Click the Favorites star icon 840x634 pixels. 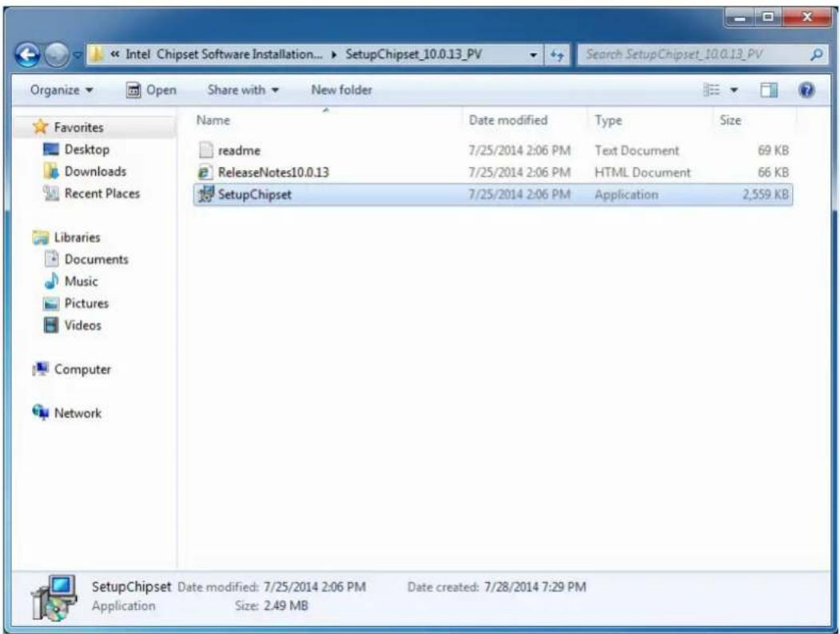click(x=41, y=127)
